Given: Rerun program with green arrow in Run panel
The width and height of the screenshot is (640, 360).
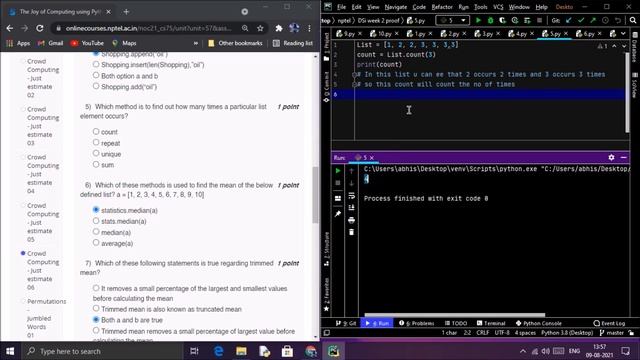Looking at the screenshot, I should coord(338,171).
